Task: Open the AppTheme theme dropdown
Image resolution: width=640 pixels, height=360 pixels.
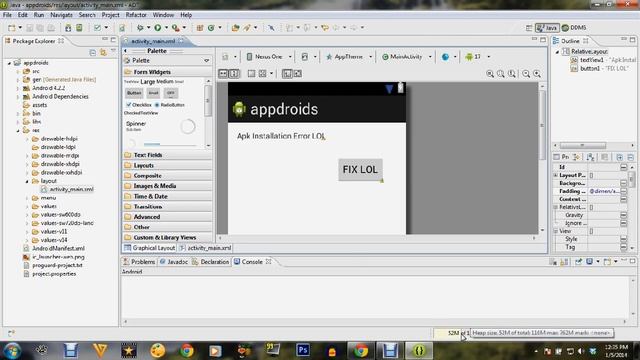Action: coord(348,57)
